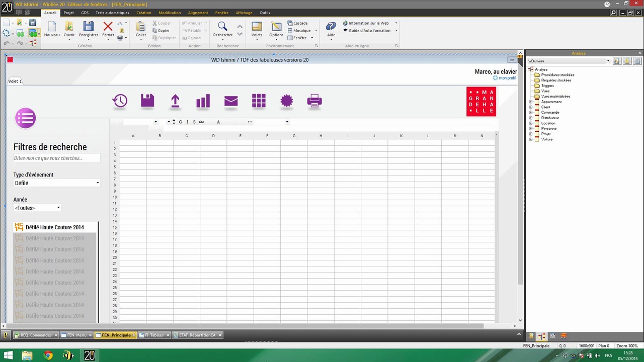Click the Rechercher magnifying glass icon
This screenshot has width=644, height=362.
(x=222, y=27)
